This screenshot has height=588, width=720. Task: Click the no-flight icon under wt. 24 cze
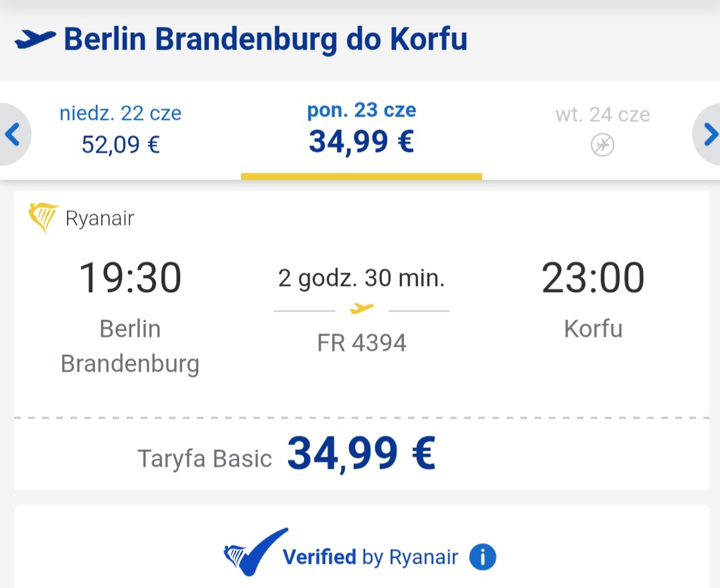[x=602, y=145]
